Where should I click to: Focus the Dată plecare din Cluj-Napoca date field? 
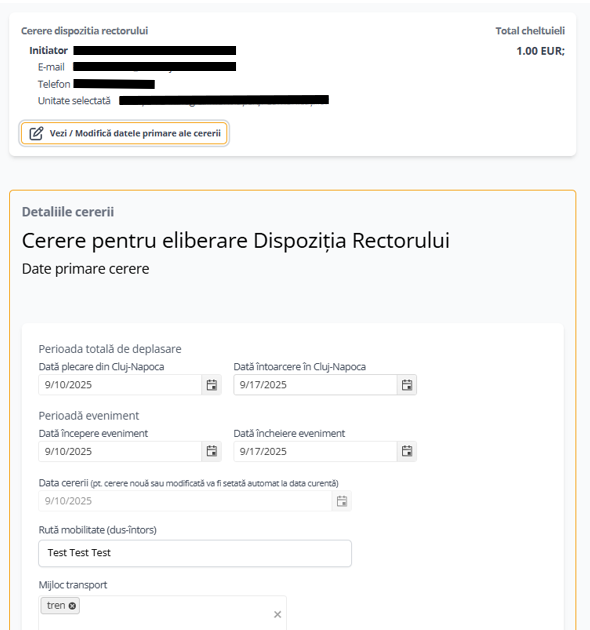120,385
